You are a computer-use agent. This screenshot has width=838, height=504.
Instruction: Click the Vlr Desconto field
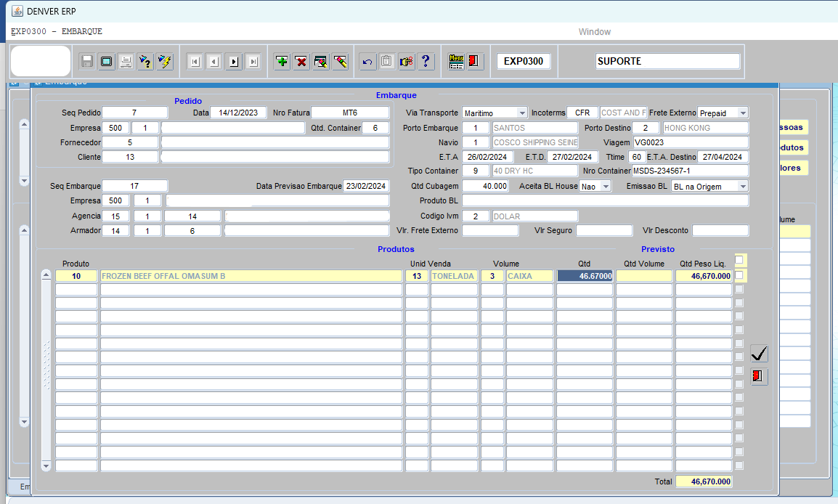click(720, 230)
